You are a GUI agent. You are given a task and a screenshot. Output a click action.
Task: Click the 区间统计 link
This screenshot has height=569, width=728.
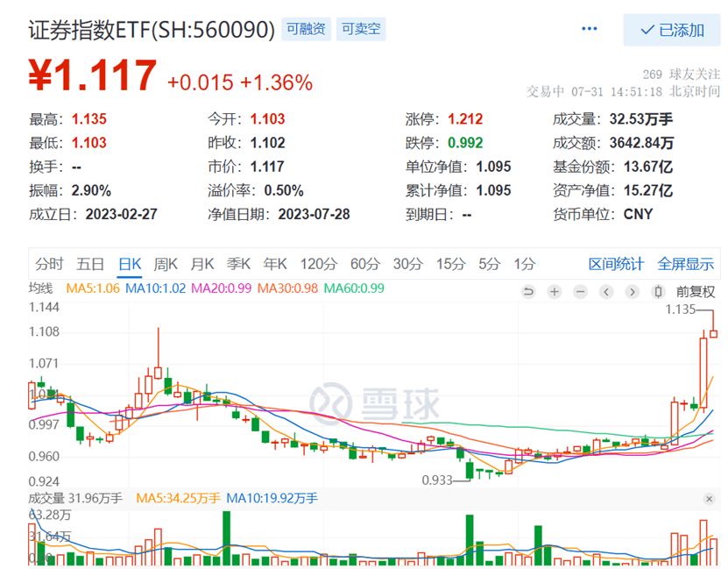(616, 263)
